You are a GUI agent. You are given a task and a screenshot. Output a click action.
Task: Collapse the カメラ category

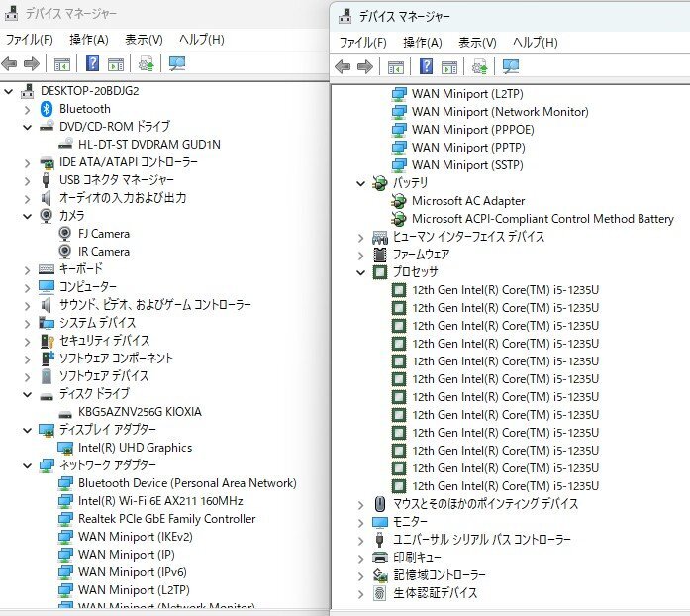coord(28,216)
